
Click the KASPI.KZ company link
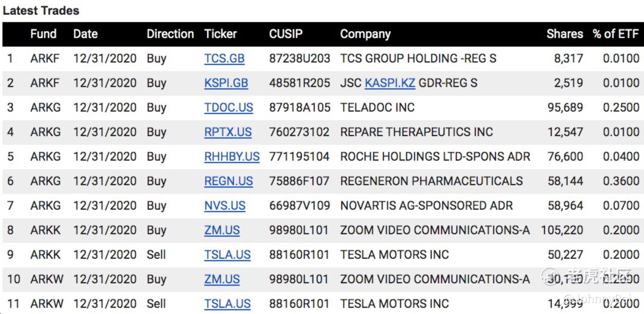pos(390,83)
